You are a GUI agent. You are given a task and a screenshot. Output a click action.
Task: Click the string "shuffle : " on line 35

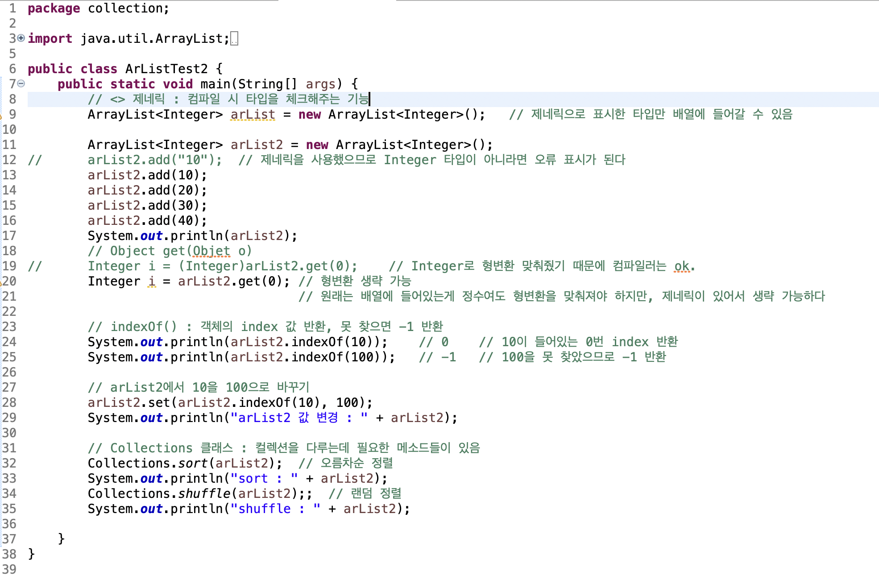pyautogui.click(x=275, y=509)
